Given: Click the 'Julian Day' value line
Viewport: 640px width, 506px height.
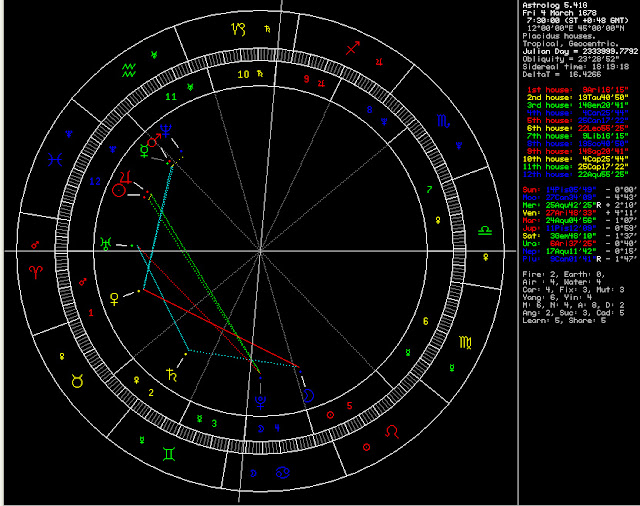Looking at the screenshot, I should (x=580, y=51).
